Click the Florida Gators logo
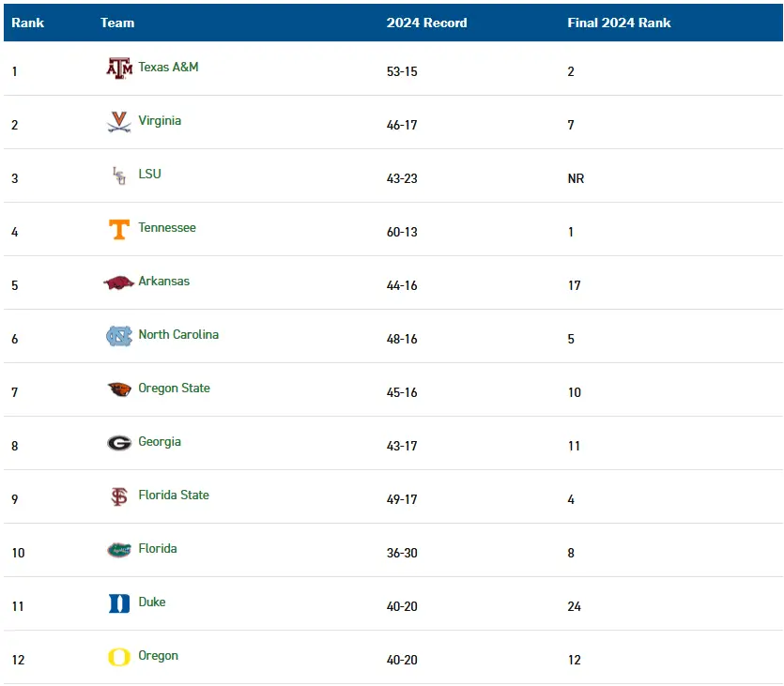 pyautogui.click(x=119, y=550)
